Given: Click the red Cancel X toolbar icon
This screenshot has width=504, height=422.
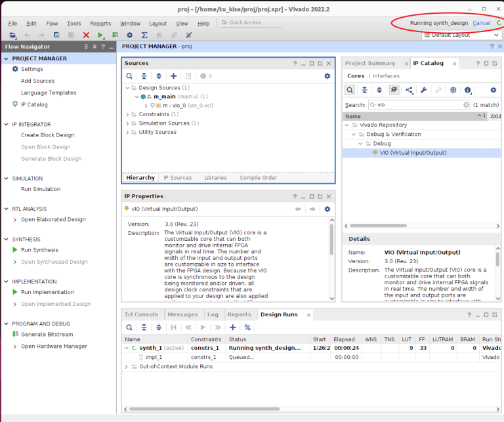Looking at the screenshot, I should 86,35.
